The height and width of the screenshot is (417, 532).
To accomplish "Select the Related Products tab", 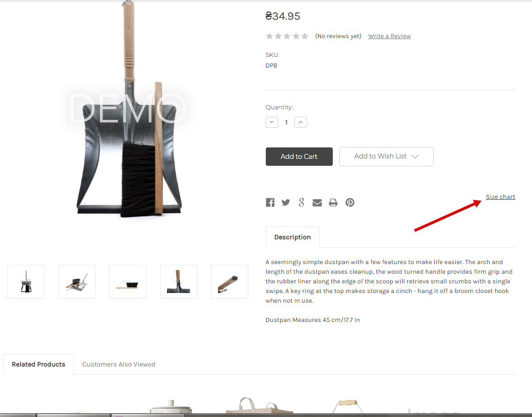I will pos(39,364).
